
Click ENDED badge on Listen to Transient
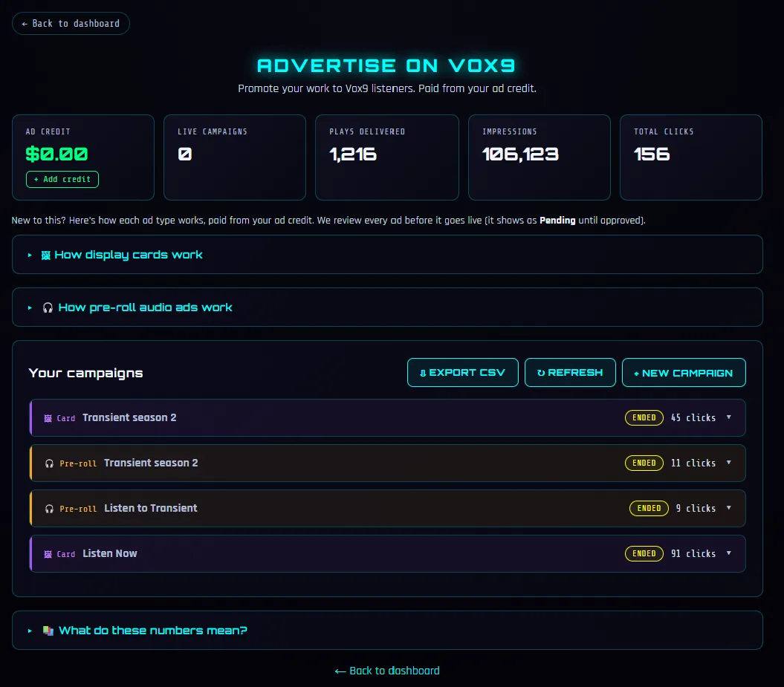pyautogui.click(x=649, y=508)
